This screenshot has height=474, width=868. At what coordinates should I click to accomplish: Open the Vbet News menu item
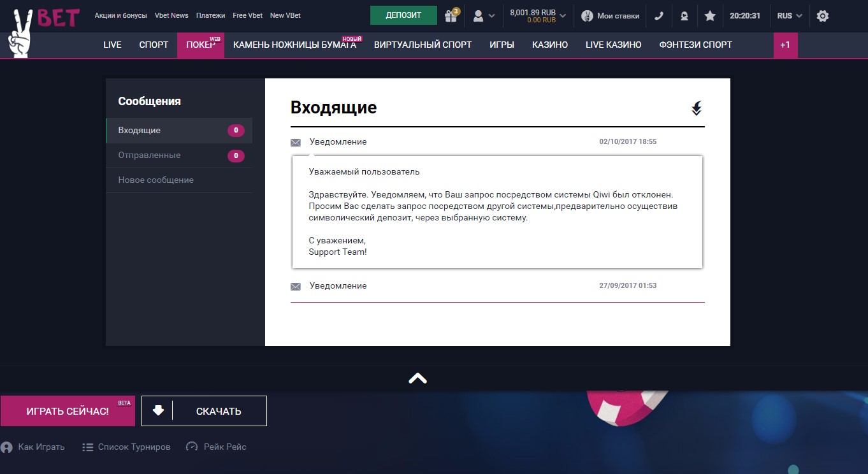pos(171,15)
